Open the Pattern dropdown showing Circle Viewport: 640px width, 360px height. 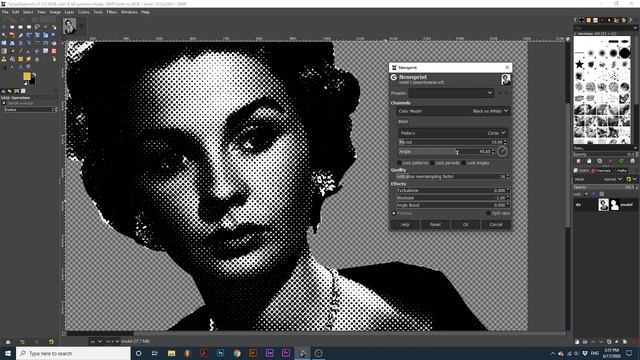pos(453,133)
